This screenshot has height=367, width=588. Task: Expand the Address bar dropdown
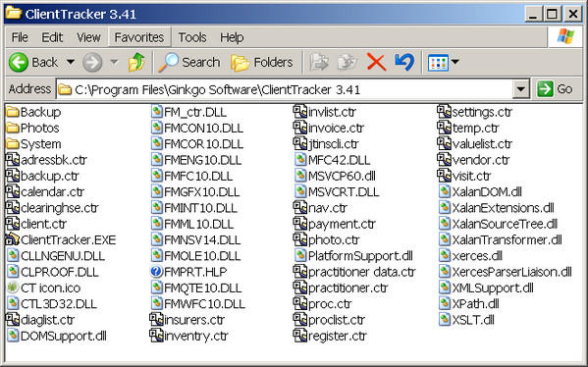520,89
